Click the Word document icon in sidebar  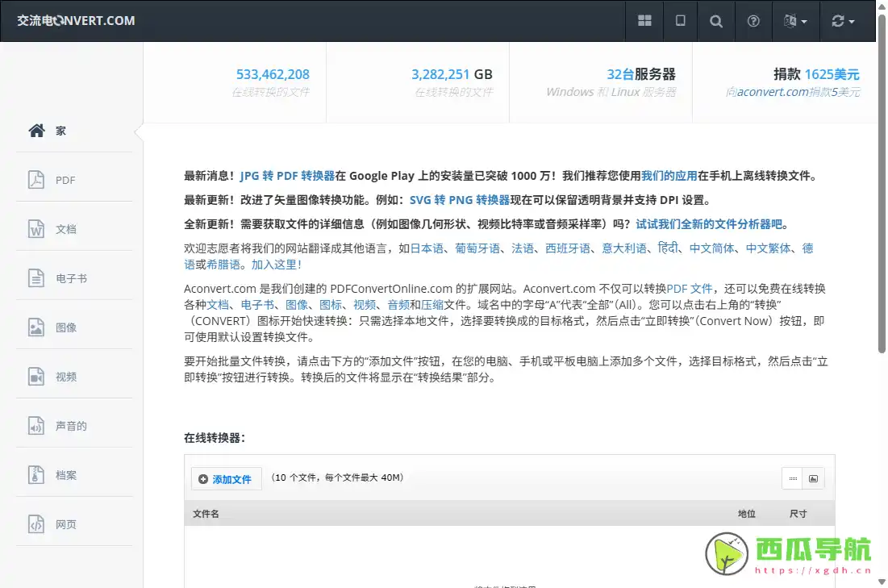coord(36,229)
